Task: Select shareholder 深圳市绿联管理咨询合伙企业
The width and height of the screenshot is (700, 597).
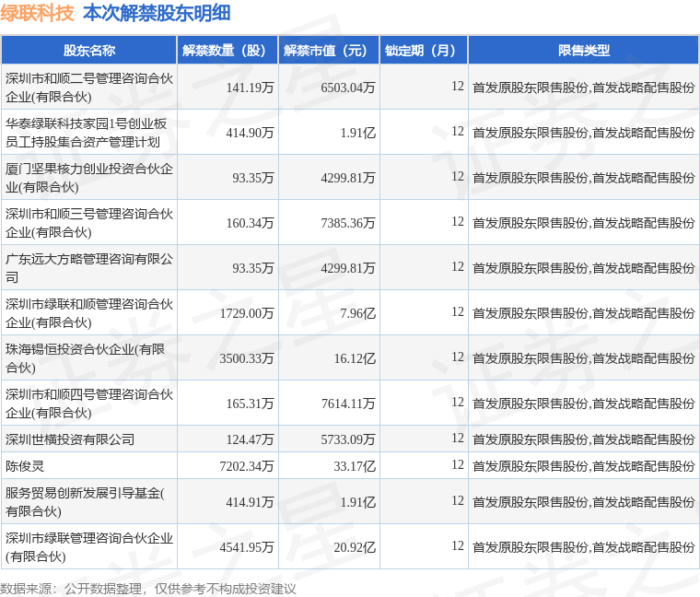Action: [x=88, y=547]
